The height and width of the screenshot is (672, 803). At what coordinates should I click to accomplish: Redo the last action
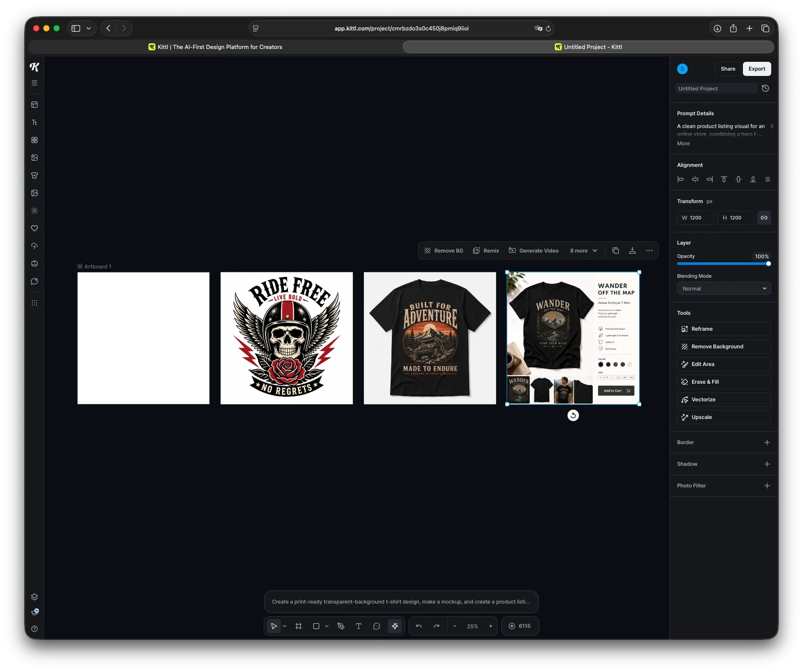(x=436, y=626)
